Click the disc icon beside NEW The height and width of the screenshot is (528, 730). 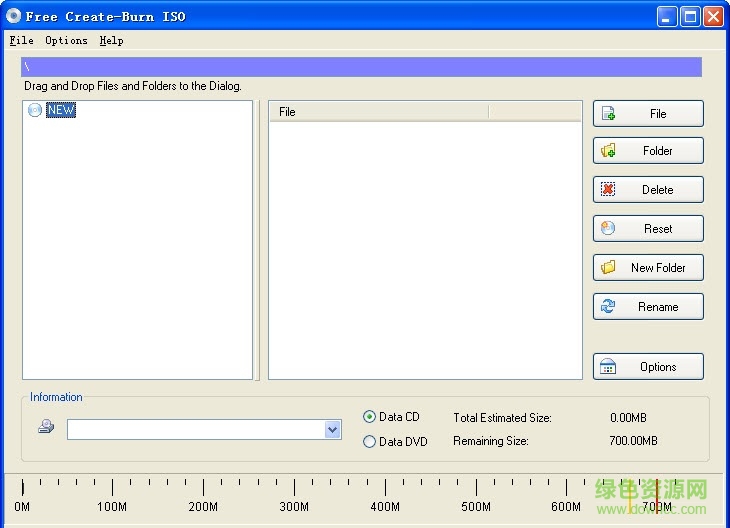[35, 111]
